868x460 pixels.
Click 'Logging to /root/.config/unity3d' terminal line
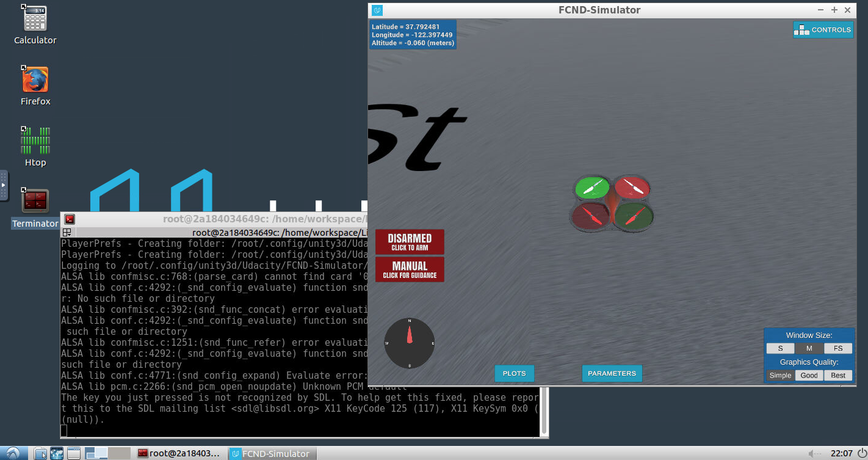(214, 266)
